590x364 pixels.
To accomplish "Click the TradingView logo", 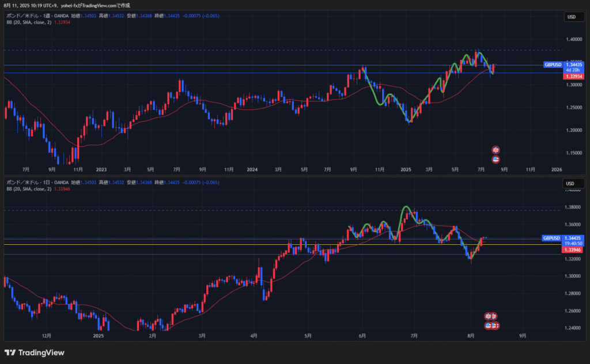I will [34, 352].
